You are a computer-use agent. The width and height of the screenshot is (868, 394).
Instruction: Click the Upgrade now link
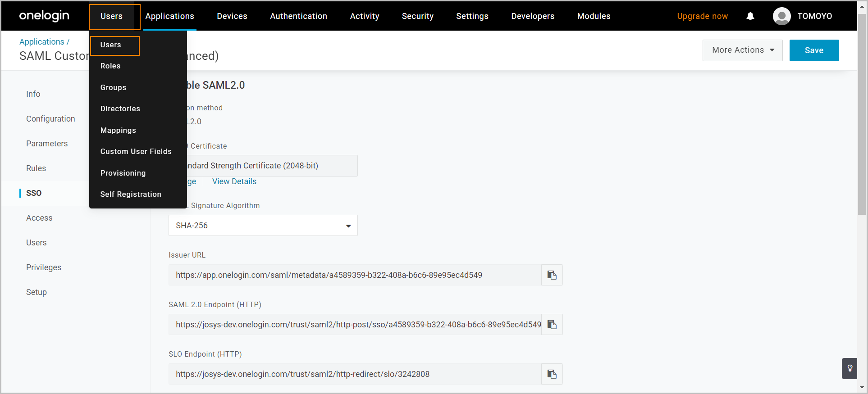click(702, 16)
